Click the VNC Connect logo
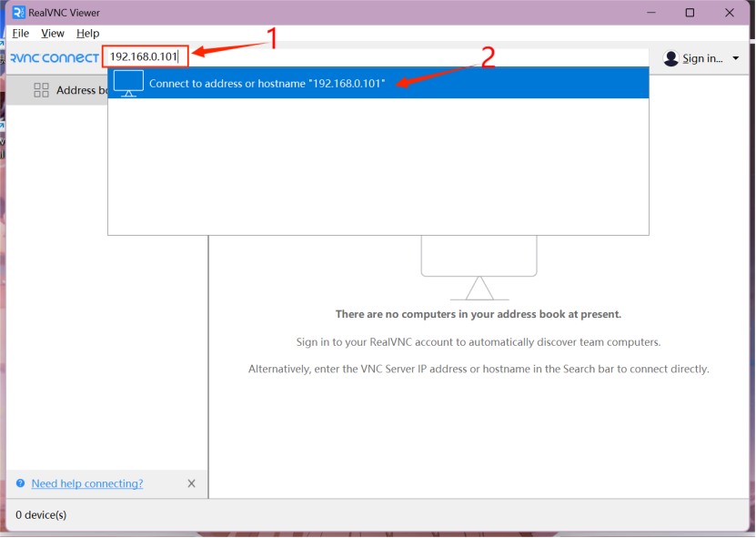The width and height of the screenshot is (756, 538). [x=53, y=58]
